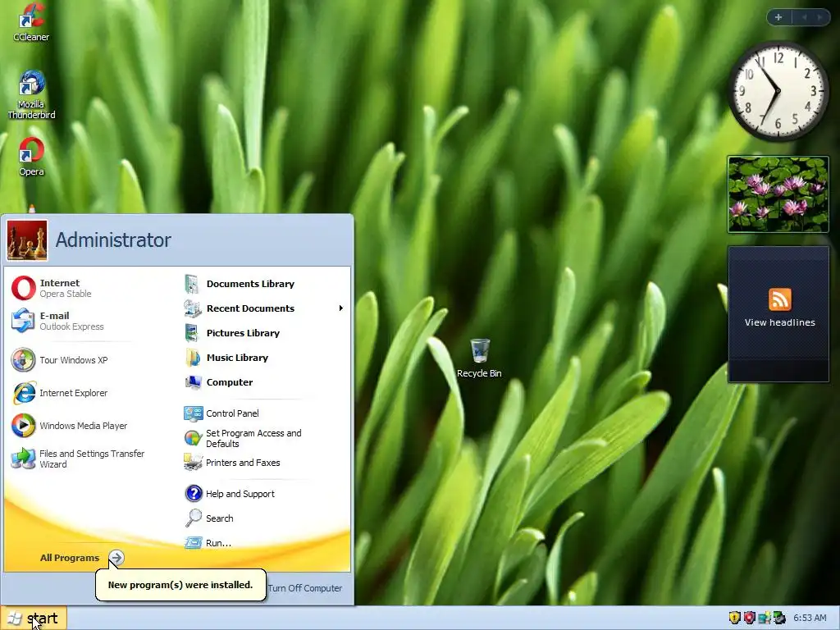Click the RSS feed orange icon

[779, 299]
